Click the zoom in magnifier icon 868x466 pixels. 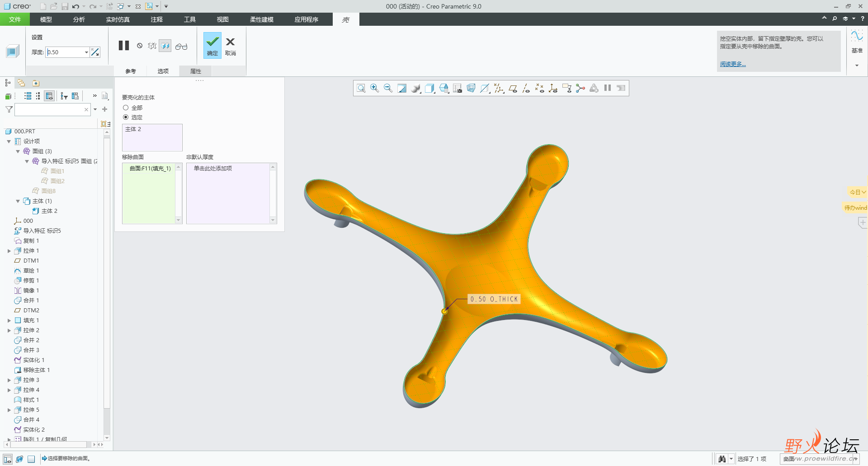tap(374, 88)
